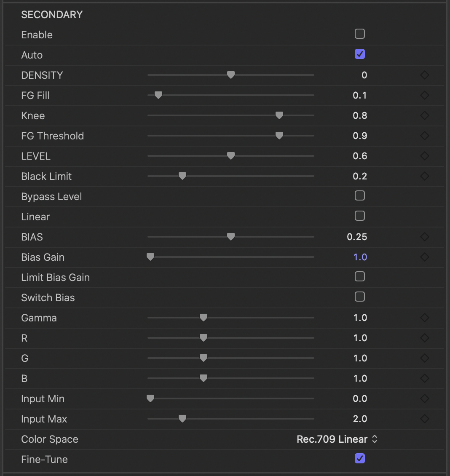Click the LEVEL keyframe diamond icon
This screenshot has width=450, height=476.
click(x=425, y=156)
